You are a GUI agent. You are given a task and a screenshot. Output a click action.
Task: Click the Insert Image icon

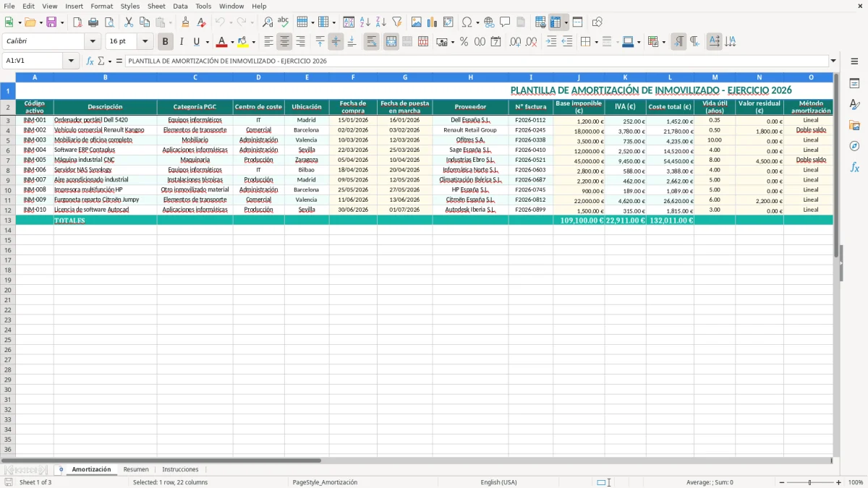[x=417, y=22]
